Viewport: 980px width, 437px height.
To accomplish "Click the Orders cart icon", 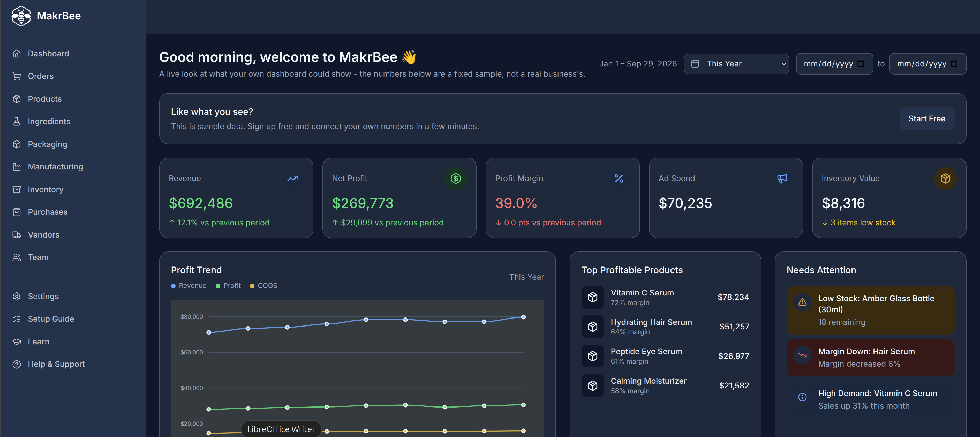I will (x=16, y=76).
